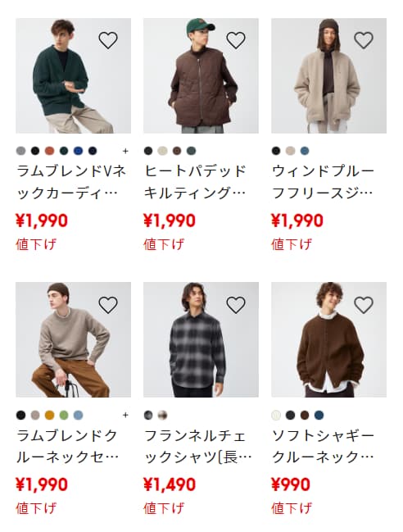Click the ¥990 price of the shaggy cardigan
The height and width of the screenshot is (532, 403).
(291, 484)
